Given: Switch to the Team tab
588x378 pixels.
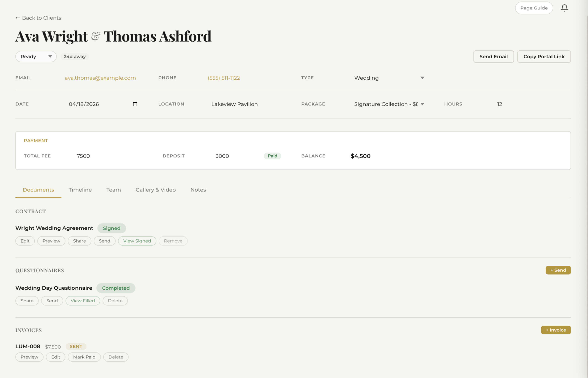Looking at the screenshot, I should (113, 190).
